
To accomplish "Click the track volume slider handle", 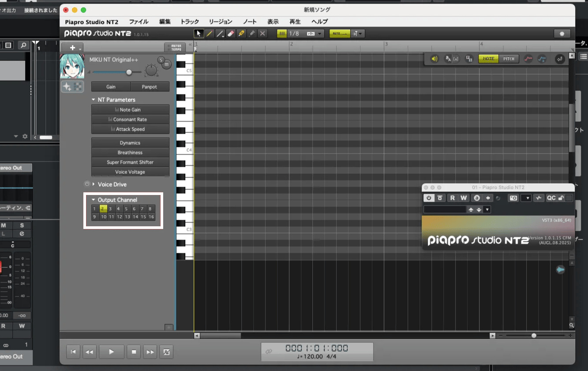I will coord(129,72).
